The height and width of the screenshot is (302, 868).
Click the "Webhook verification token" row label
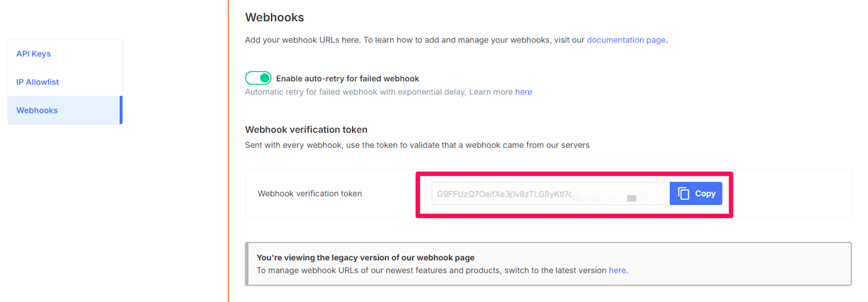click(x=310, y=194)
